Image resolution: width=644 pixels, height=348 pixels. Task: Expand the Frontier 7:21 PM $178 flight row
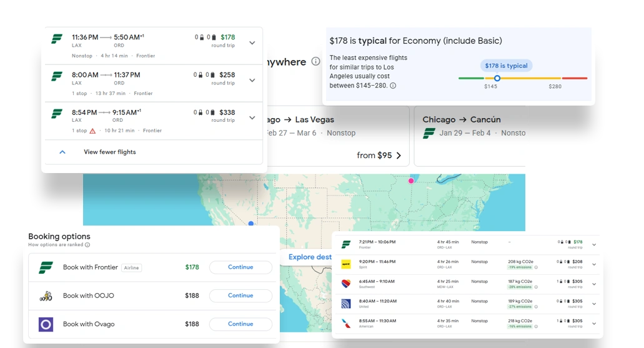pos(594,245)
